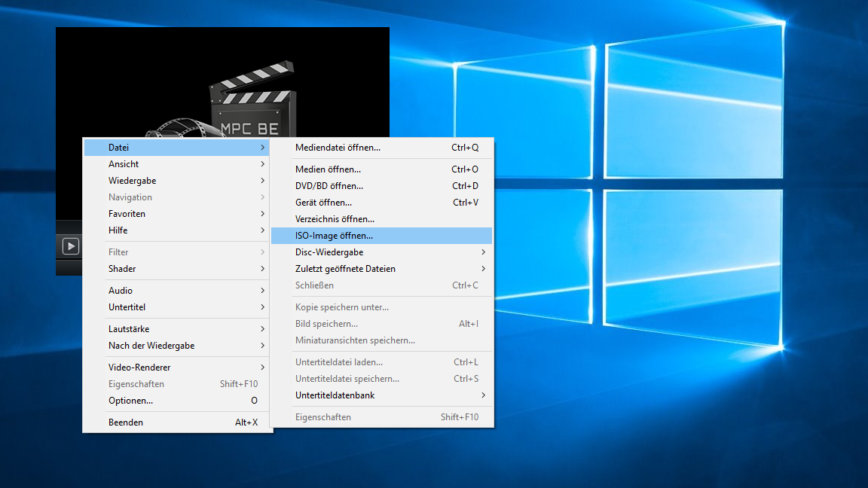Choose 'ISO-Image öffnen...' from the submenu

334,236
